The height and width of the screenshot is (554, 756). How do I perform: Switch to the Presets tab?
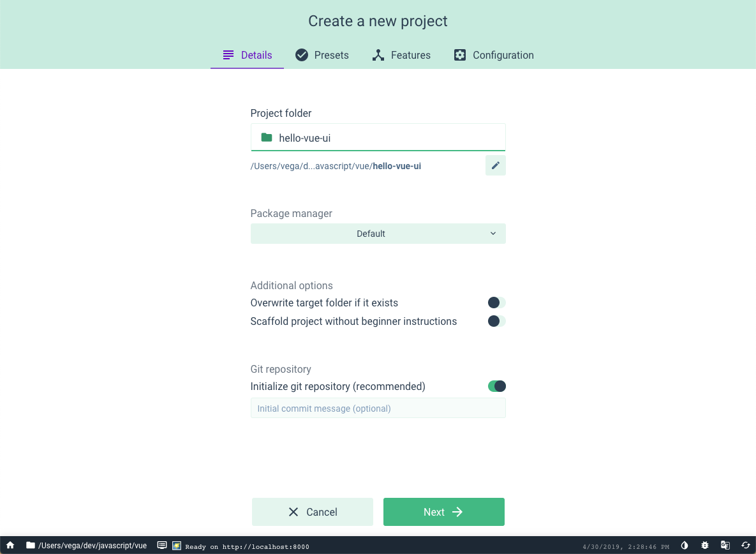click(322, 55)
